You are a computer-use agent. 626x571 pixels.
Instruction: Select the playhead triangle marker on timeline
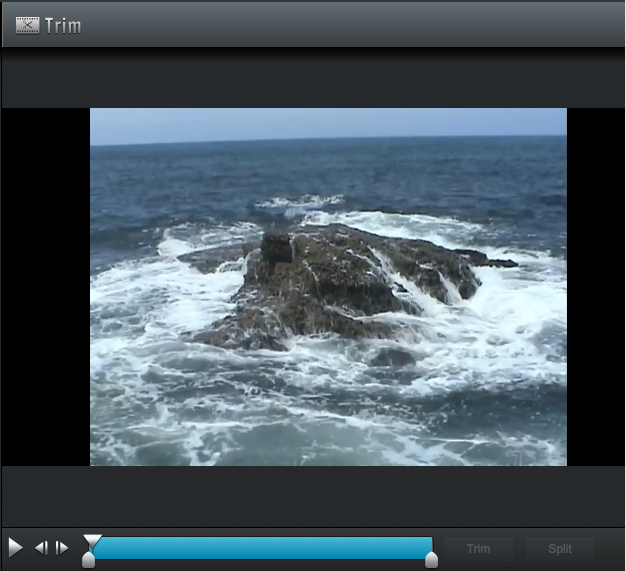92,541
